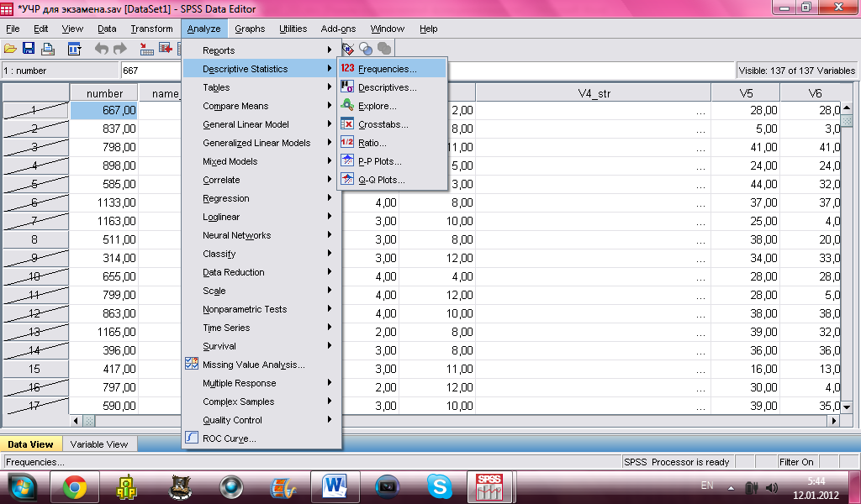
Task: Click the P-P Plots icon
Action: coord(347,160)
